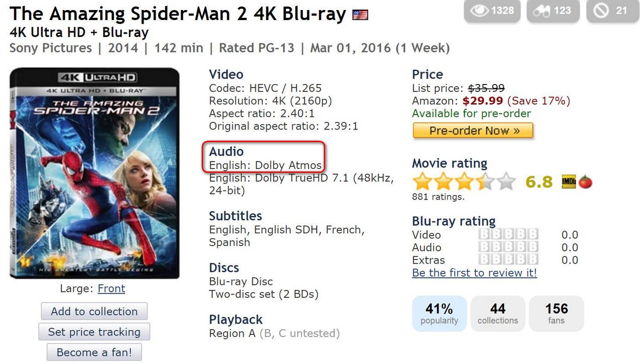Select the 44 collections box
The image size is (640, 364).
[x=498, y=313]
